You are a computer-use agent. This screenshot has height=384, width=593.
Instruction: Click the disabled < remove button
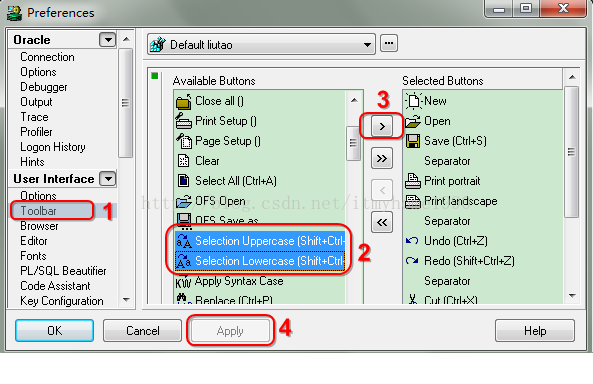(x=382, y=190)
